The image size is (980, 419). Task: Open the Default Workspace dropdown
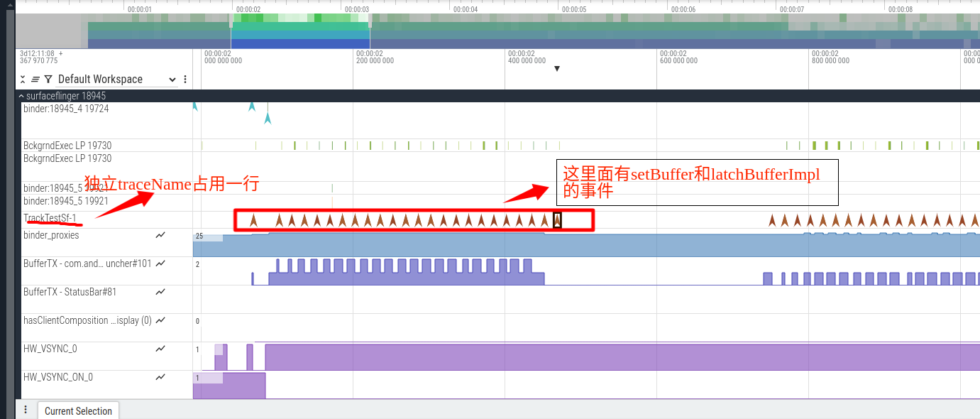117,80
